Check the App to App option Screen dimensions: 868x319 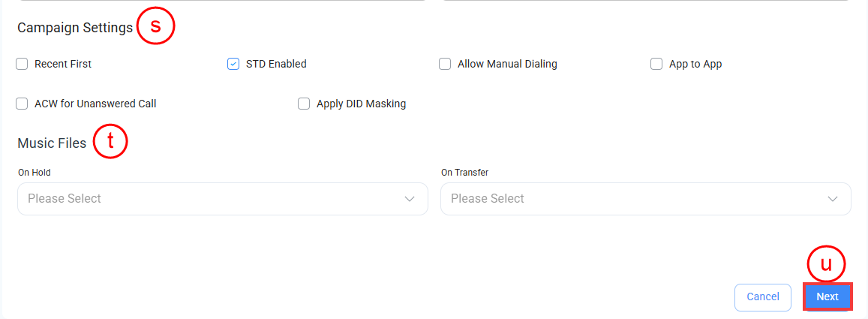pyautogui.click(x=656, y=64)
